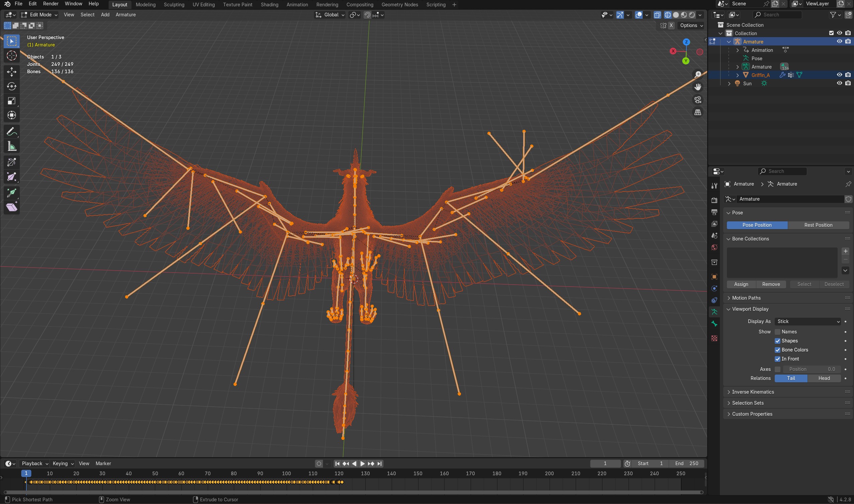
Task: Open the Armature menu in header
Action: click(x=125, y=15)
